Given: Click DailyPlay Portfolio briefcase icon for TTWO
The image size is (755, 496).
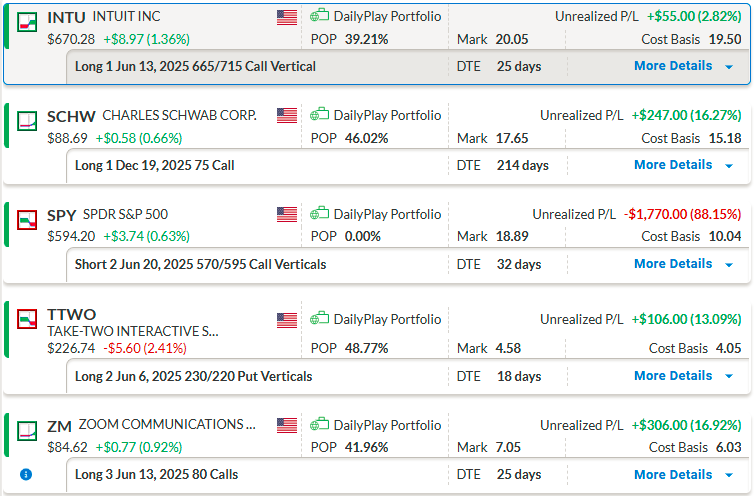Looking at the screenshot, I should click(319, 318).
